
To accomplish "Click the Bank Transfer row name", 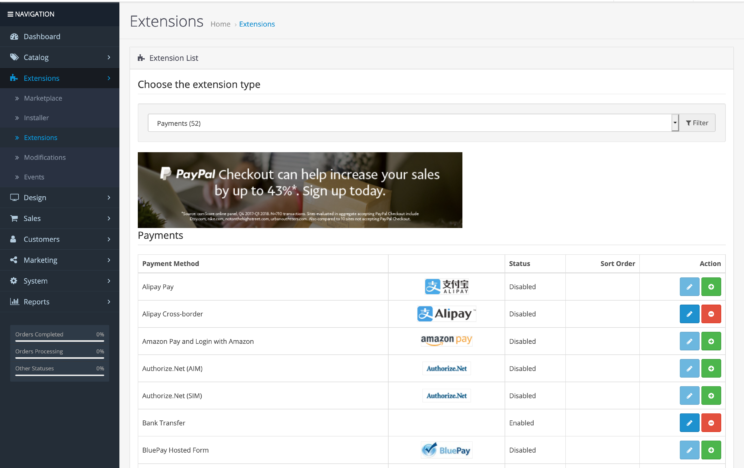I will (164, 423).
